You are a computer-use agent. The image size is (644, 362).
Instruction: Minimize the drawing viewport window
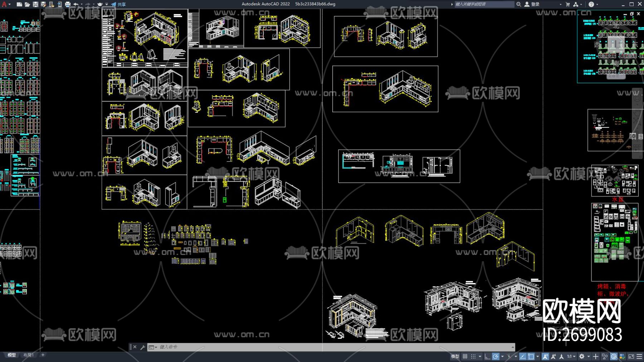[625, 14]
